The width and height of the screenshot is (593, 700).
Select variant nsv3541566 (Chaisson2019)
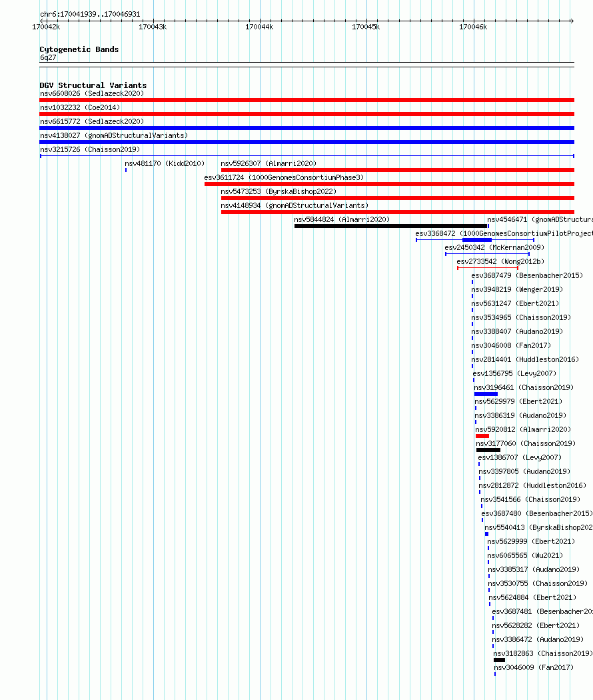click(530, 499)
